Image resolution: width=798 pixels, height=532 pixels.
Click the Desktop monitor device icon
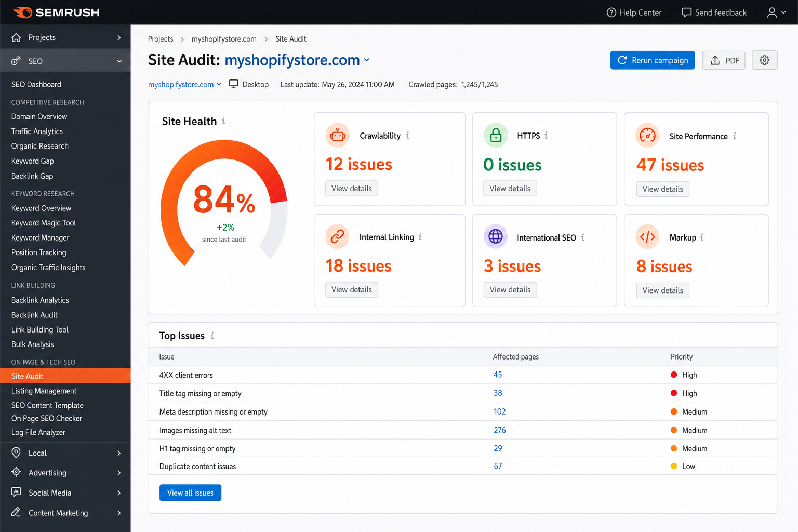[x=234, y=84]
